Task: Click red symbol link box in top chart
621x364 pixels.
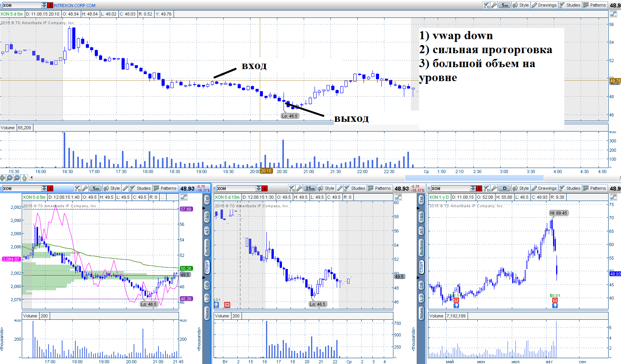Action: point(50,5)
